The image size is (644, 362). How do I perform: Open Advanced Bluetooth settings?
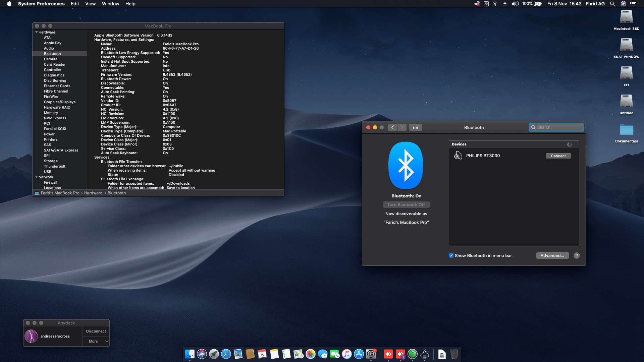pos(552,255)
